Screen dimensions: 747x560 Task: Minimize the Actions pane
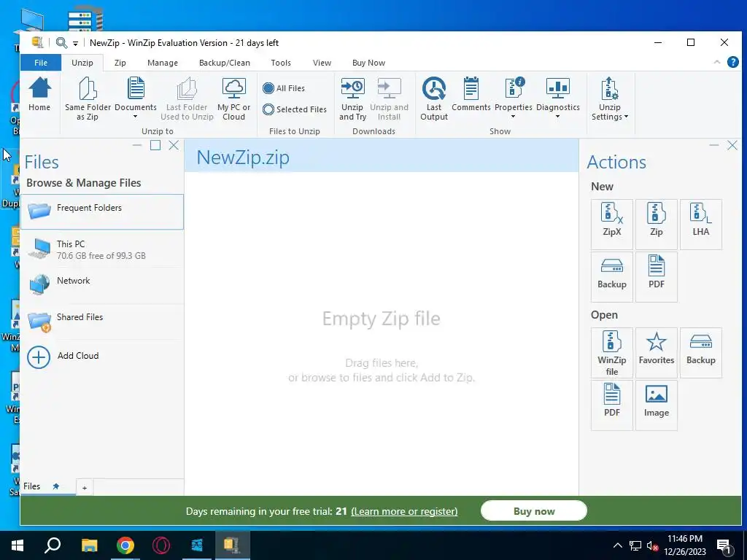713,145
